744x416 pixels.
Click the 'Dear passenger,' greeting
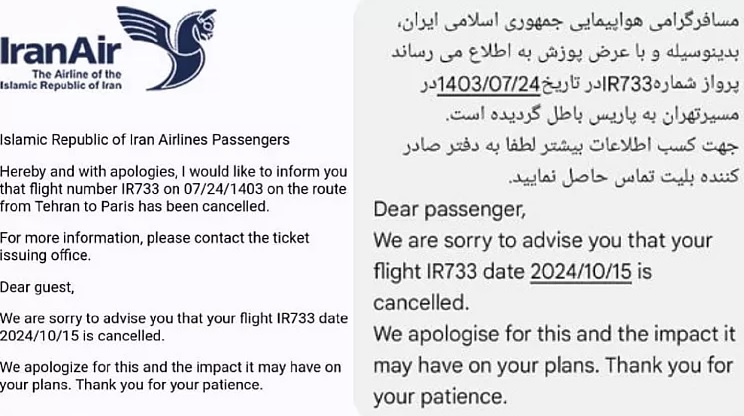click(x=449, y=210)
